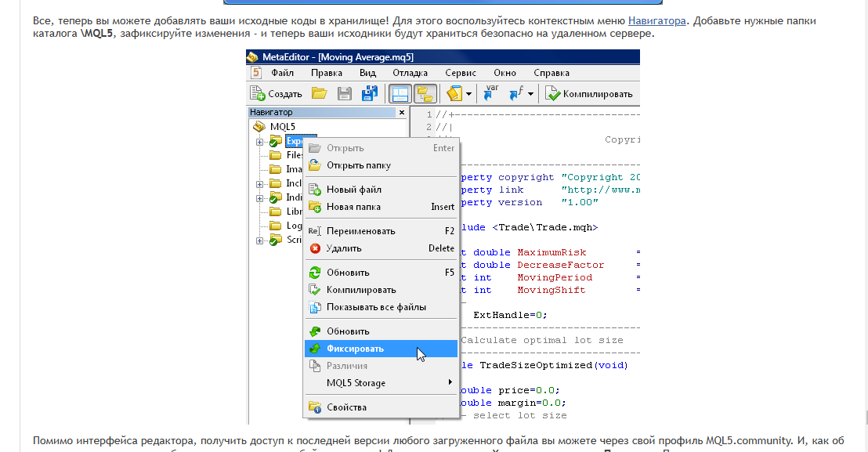Open the MQL5 Storage submenu
Image resolution: width=868 pixels, height=452 pixels.
(381, 383)
